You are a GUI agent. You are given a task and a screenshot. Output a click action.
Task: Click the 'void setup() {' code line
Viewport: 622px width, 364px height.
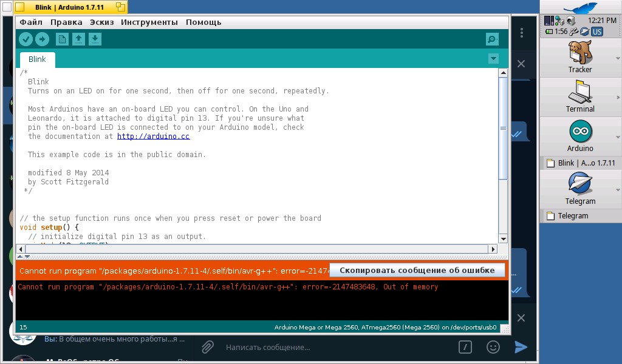49,227
